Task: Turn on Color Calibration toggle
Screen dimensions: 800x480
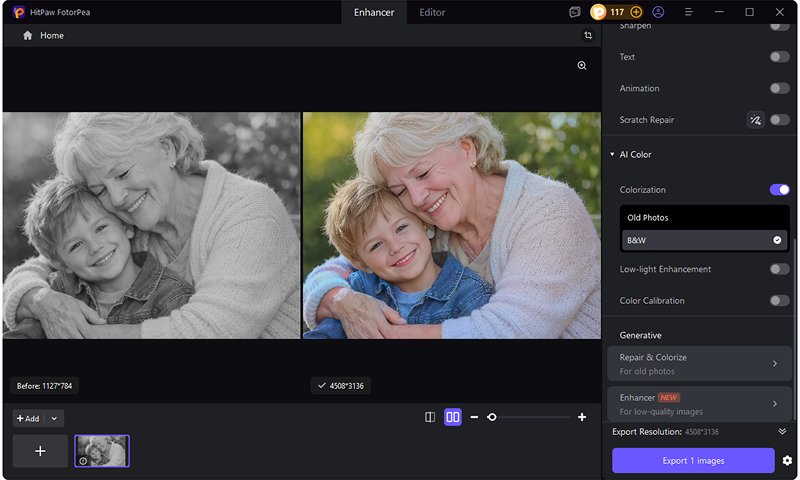Action: [x=780, y=300]
